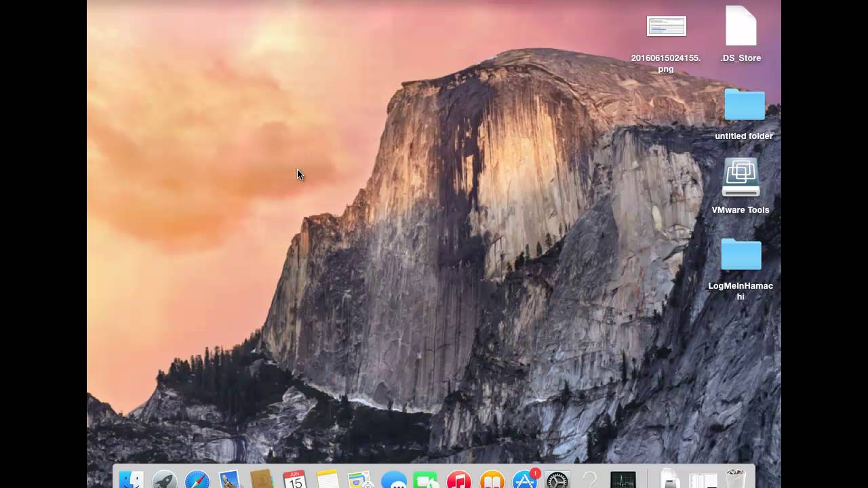Screen dimensions: 868x488
Task: Select the LogMeInHamachi folder
Action: click(x=741, y=254)
